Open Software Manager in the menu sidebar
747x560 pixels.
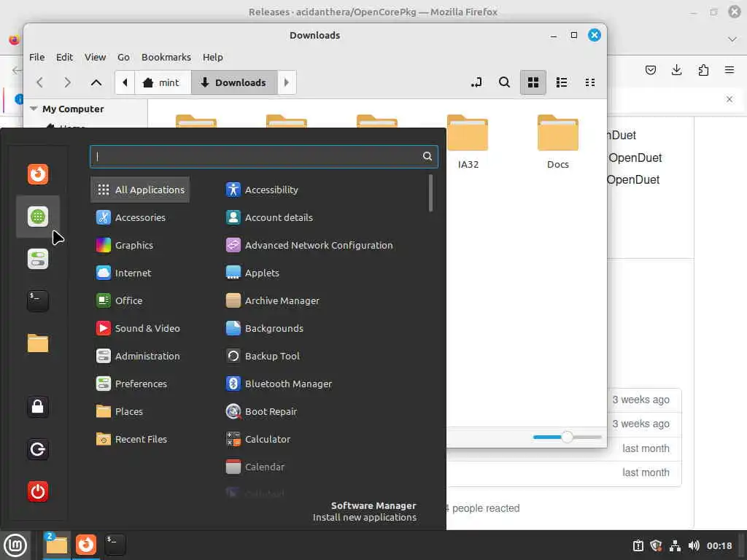tap(38, 217)
